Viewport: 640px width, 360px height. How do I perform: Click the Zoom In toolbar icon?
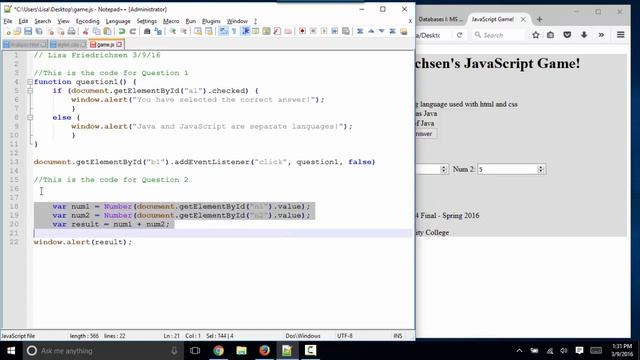[173, 31]
